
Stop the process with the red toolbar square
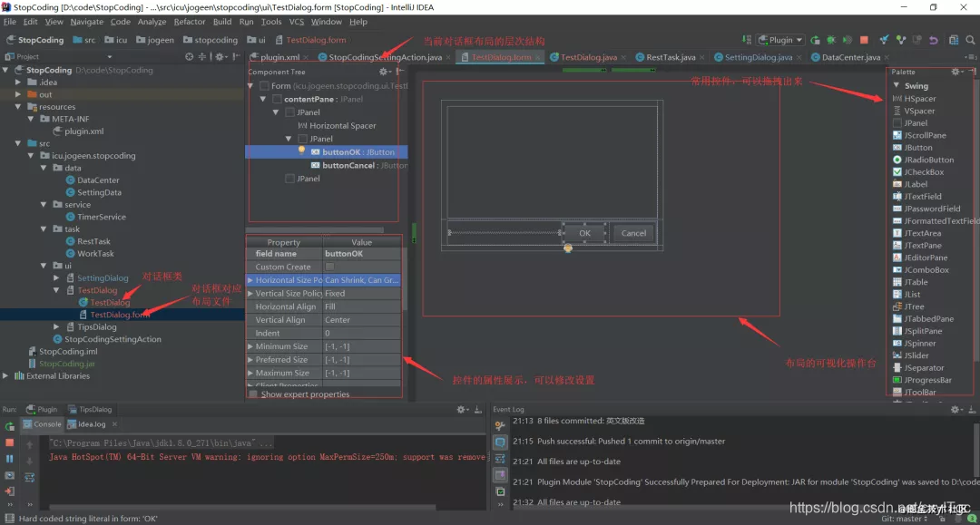point(864,40)
